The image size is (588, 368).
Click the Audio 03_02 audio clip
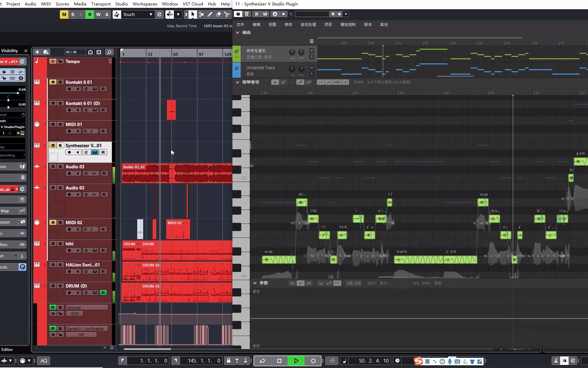[177, 173]
